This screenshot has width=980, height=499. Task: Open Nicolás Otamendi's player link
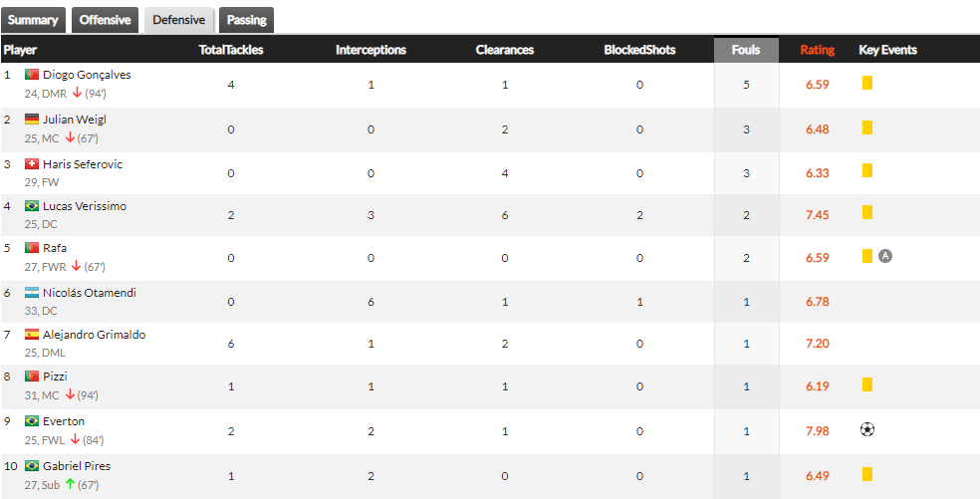coord(90,293)
